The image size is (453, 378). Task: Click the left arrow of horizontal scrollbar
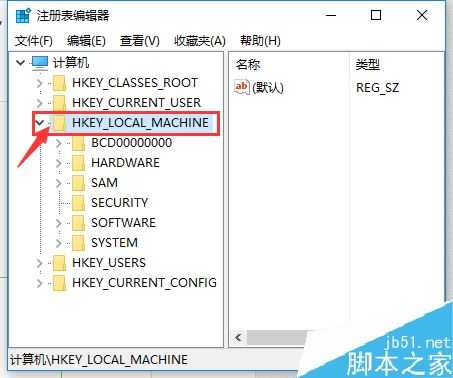point(238,337)
